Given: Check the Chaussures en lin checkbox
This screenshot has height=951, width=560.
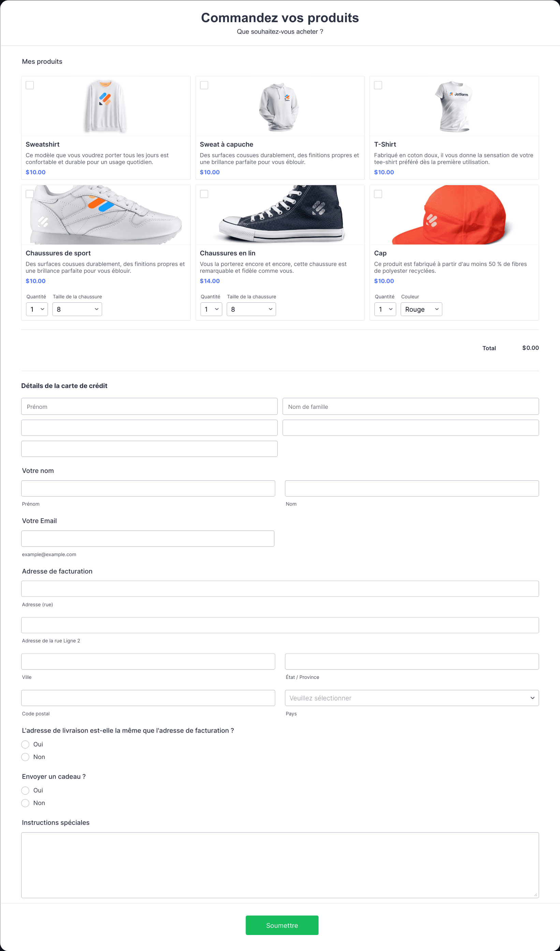Looking at the screenshot, I should pyautogui.click(x=204, y=194).
